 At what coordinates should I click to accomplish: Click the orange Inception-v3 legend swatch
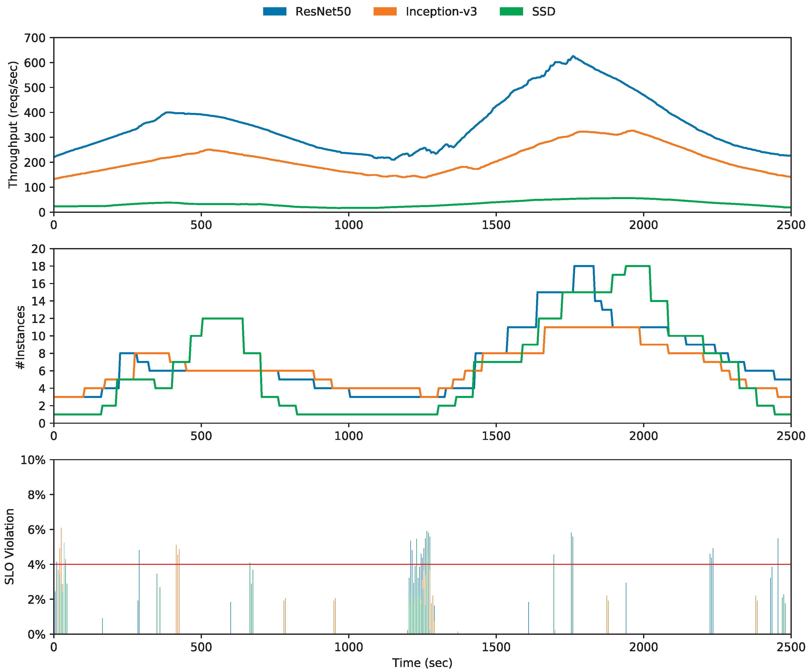point(385,11)
